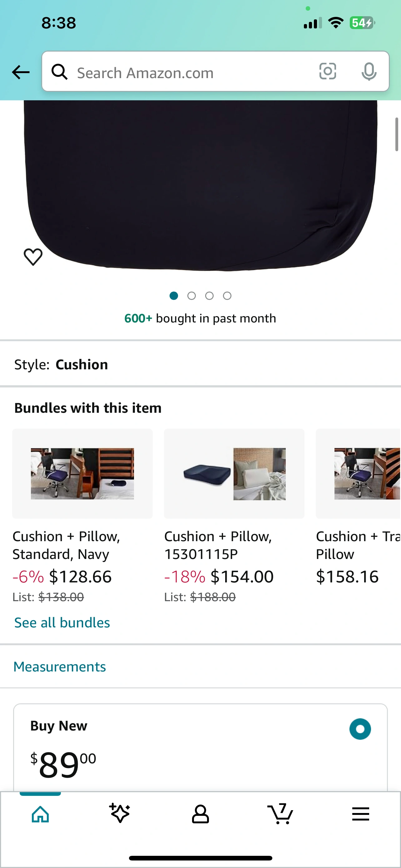Select the Buy New radio option
Screen dimensions: 401x868
click(x=360, y=729)
